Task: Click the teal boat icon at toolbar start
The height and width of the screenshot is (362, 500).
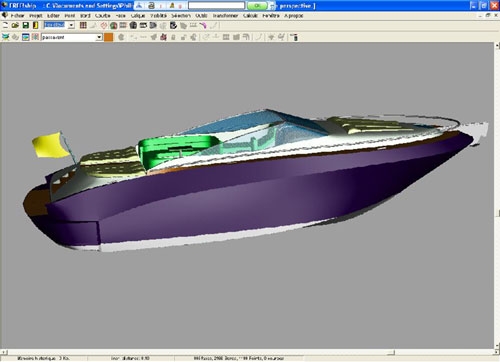Action: pos(5,37)
